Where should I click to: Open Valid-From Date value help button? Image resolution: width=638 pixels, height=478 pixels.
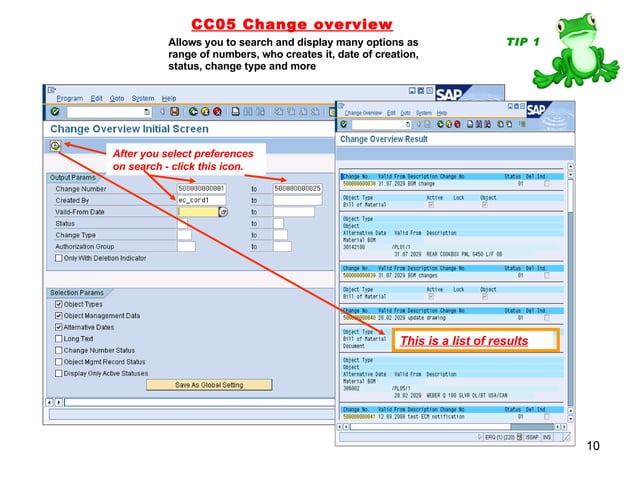click(x=223, y=212)
